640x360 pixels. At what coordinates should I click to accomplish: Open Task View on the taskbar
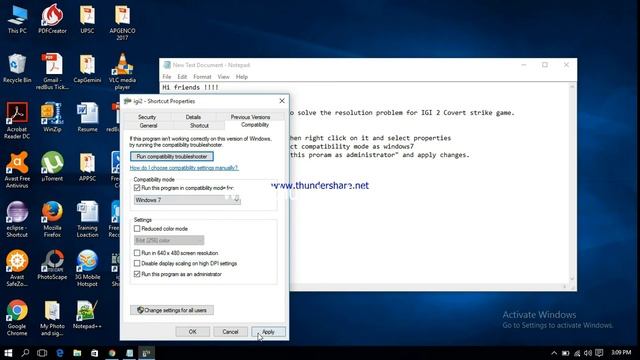42,353
